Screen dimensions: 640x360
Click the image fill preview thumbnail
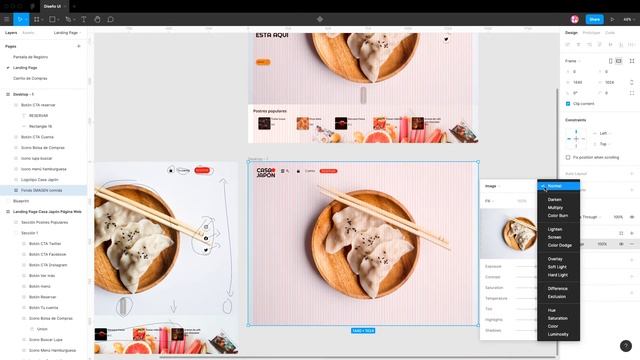coord(509,233)
